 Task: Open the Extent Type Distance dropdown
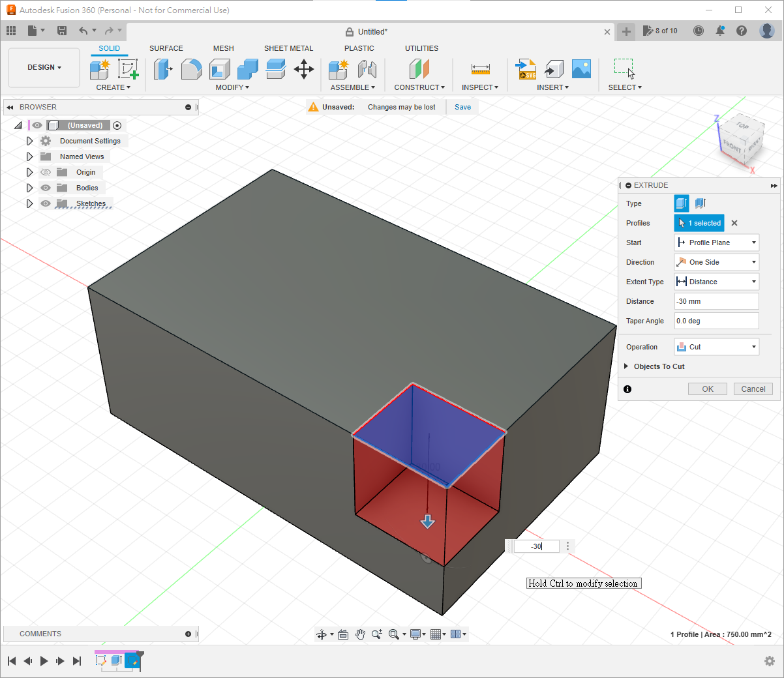tap(716, 282)
